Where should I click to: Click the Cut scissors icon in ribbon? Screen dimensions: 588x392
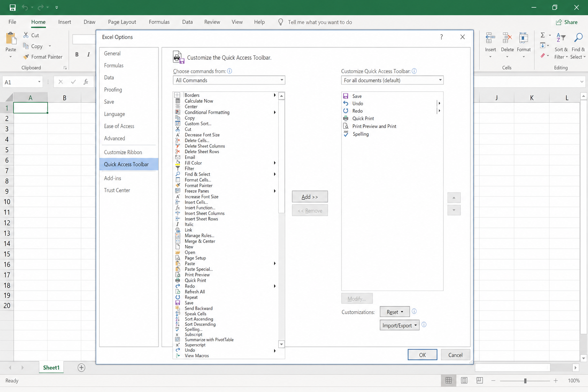[x=26, y=35]
